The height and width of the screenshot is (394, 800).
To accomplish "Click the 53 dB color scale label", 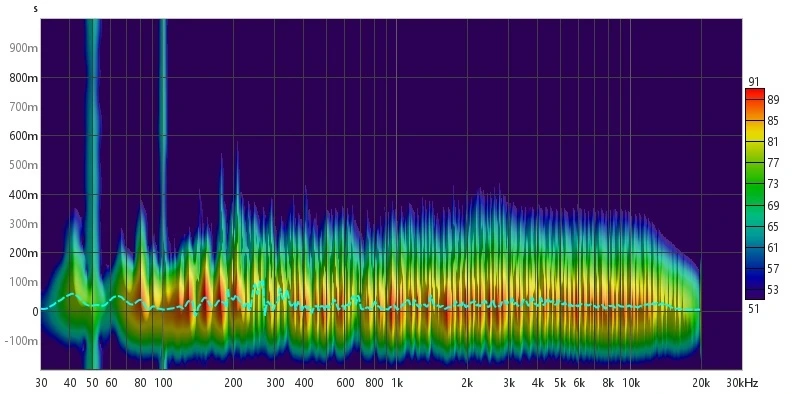I will [x=773, y=290].
